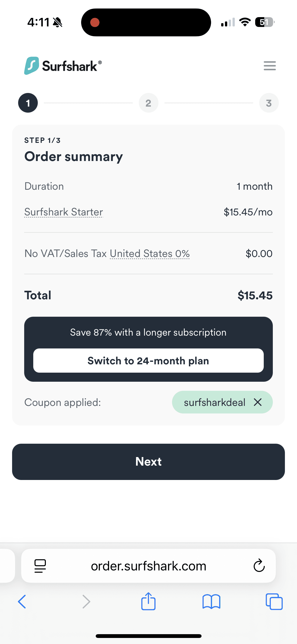Tap the status bar clock
297x644 pixels.
38,22
